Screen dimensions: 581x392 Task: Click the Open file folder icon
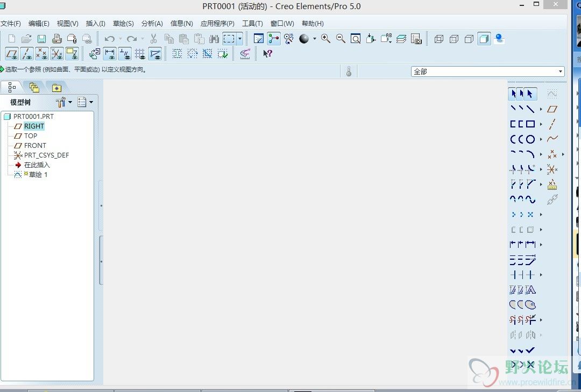(27, 39)
